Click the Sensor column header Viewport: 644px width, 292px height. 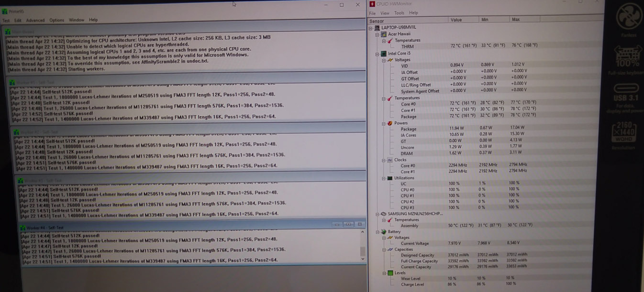click(x=408, y=21)
